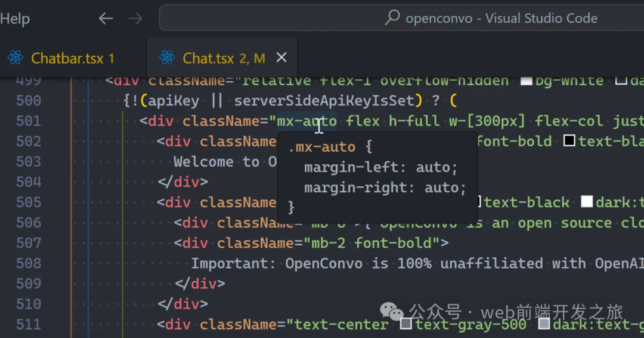
Task: Click line number 507 in the gutter
Action: pyautogui.click(x=29, y=243)
